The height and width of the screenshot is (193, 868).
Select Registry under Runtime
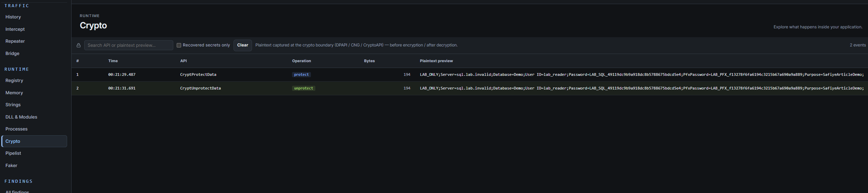point(14,80)
